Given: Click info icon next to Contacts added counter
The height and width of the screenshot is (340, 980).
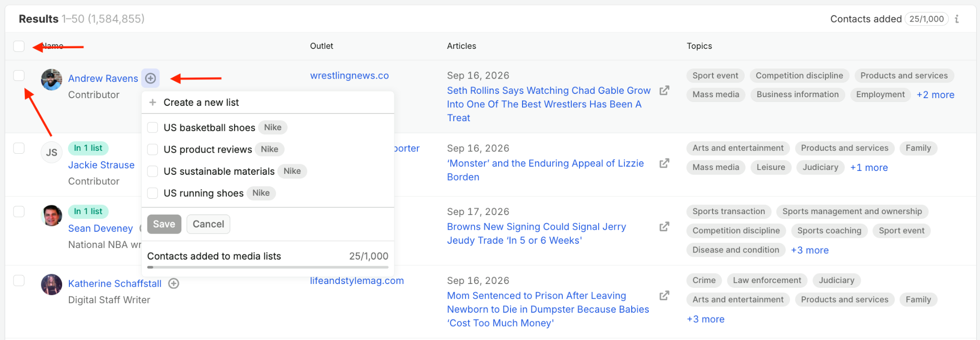Looking at the screenshot, I should pos(957,19).
